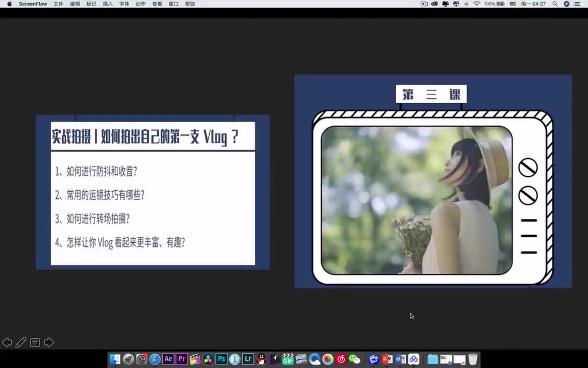Screen dimensions: 588x368
Task: Open DaVinci Resolve in the dock
Action: coord(208,359)
